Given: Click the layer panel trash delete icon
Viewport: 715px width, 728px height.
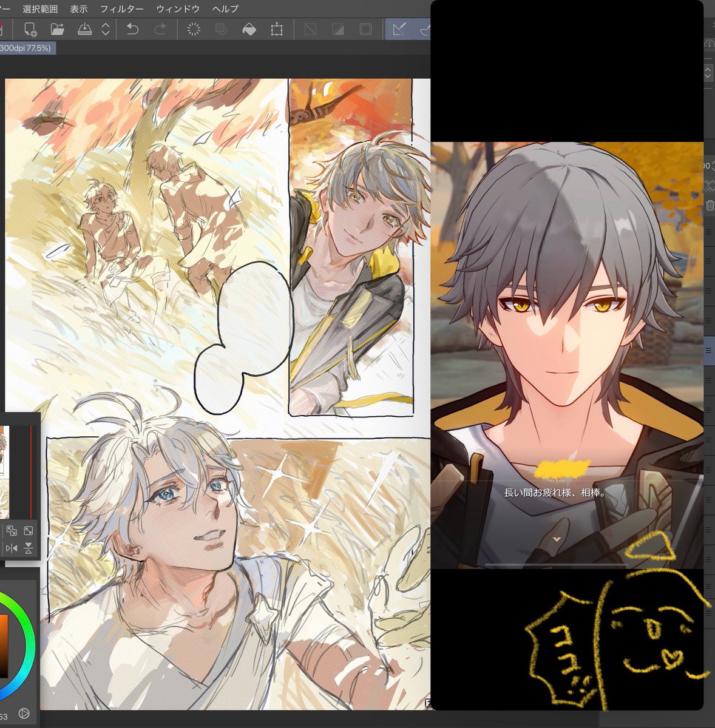Looking at the screenshot, I should pyautogui.click(x=710, y=205).
